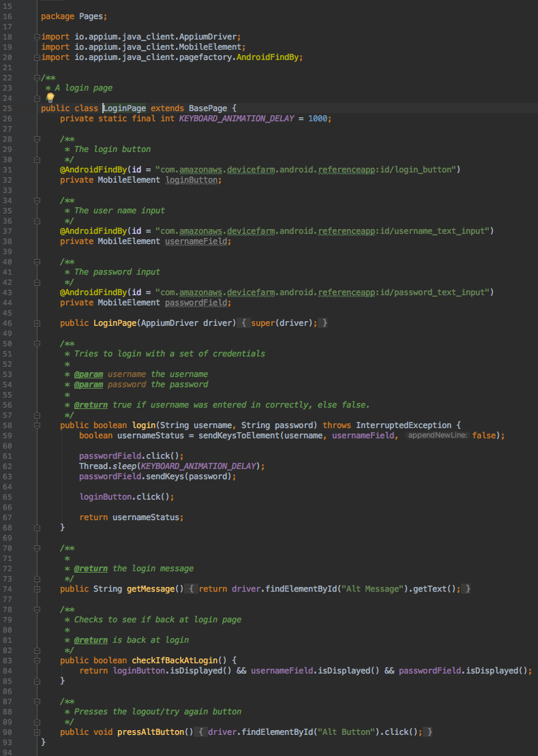Click 'AndroidFindBy' in the line 20 import

click(267, 57)
